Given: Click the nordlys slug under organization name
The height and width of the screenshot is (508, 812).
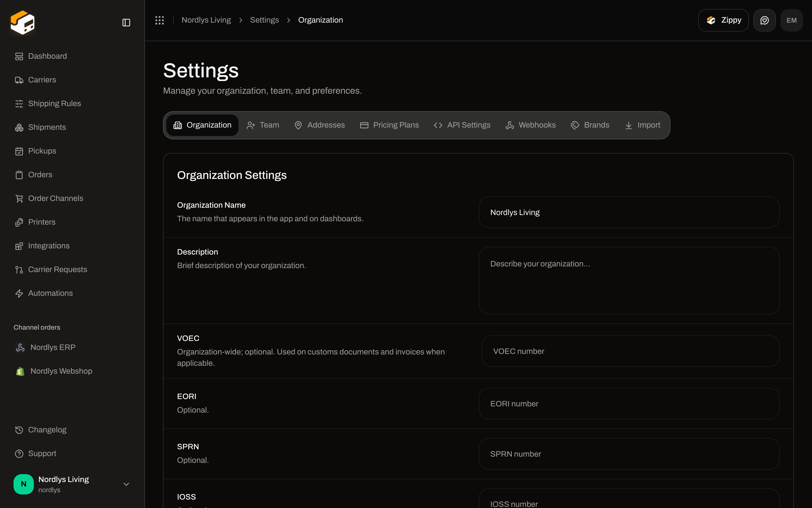Looking at the screenshot, I should tap(49, 490).
